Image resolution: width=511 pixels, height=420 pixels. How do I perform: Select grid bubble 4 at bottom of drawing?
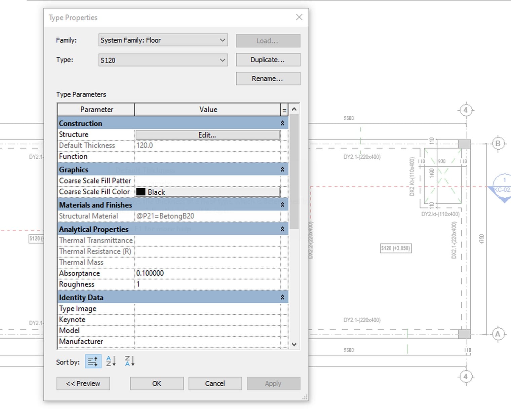click(466, 377)
